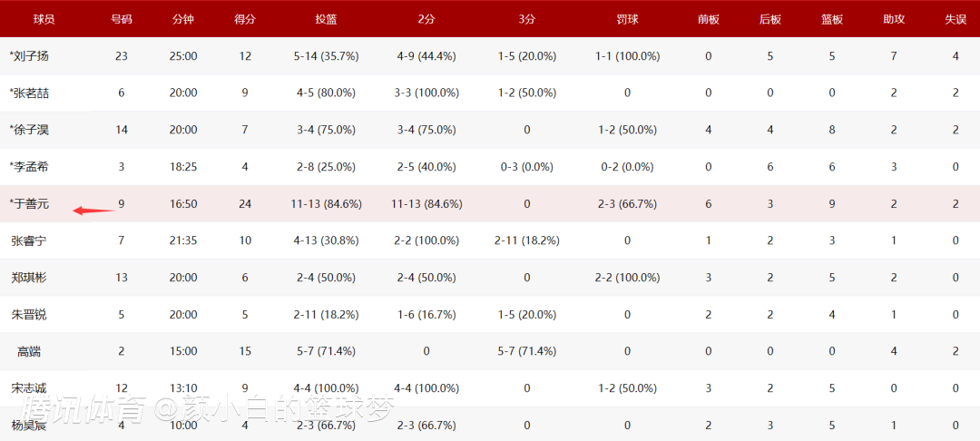Click the 罚球 column header
Viewport: 980px width, 441px height.
pyautogui.click(x=627, y=19)
